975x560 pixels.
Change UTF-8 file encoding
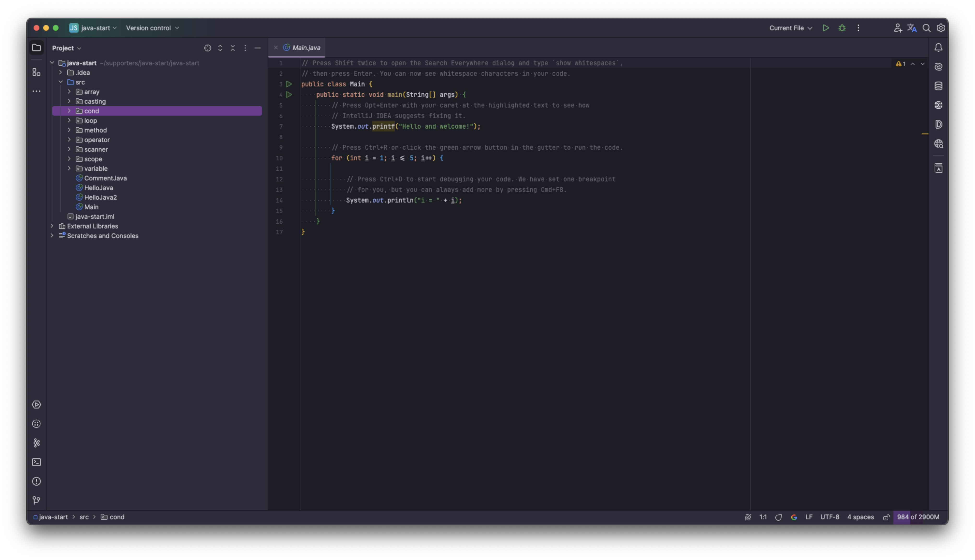click(x=830, y=517)
